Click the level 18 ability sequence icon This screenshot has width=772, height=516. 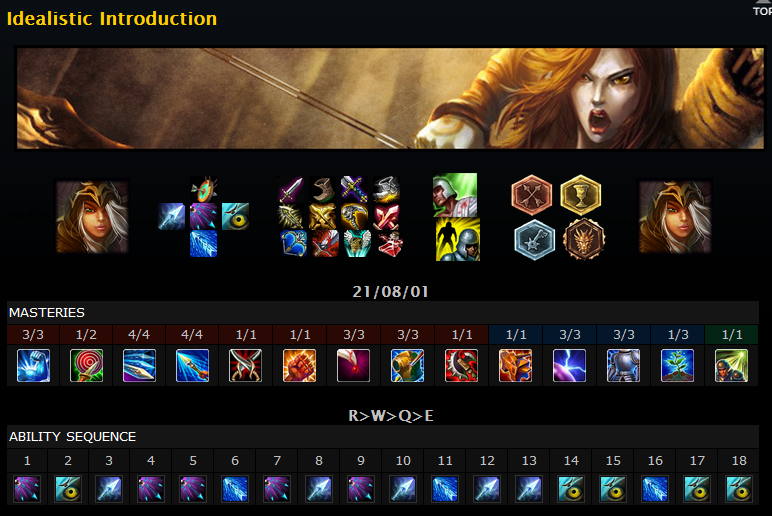pyautogui.click(x=739, y=488)
